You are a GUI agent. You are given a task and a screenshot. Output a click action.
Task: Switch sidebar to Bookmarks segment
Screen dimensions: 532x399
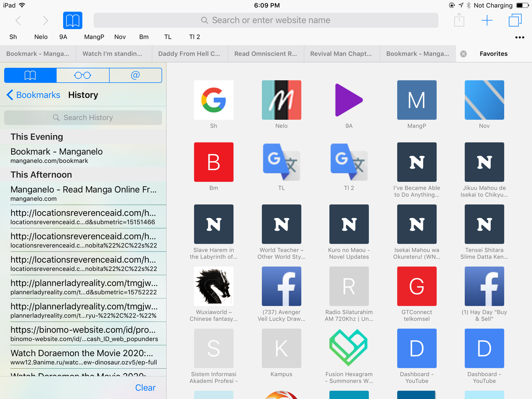[30, 75]
